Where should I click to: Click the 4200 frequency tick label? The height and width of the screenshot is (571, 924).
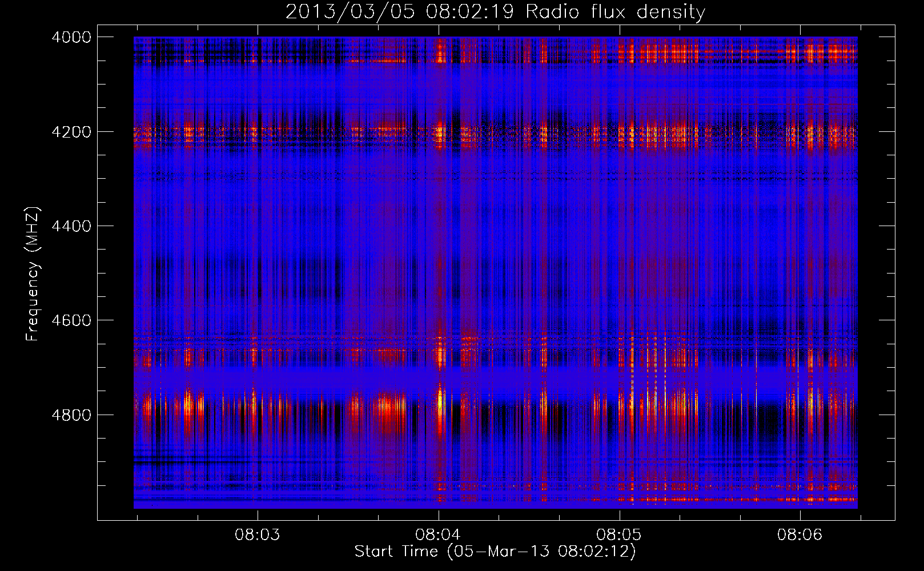(71, 131)
